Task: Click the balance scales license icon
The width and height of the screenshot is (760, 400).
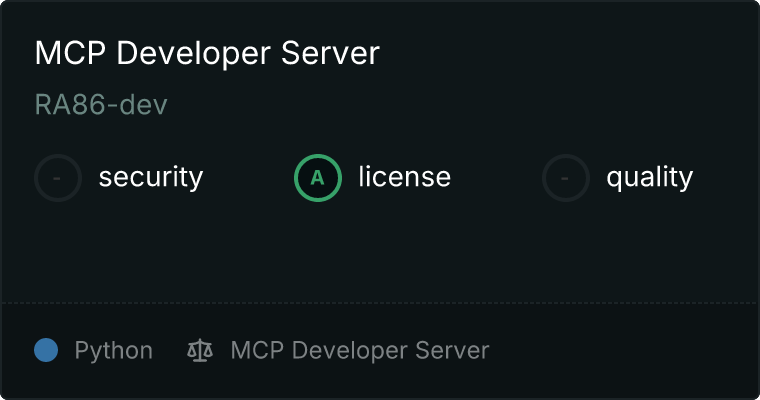Action: pos(200,351)
